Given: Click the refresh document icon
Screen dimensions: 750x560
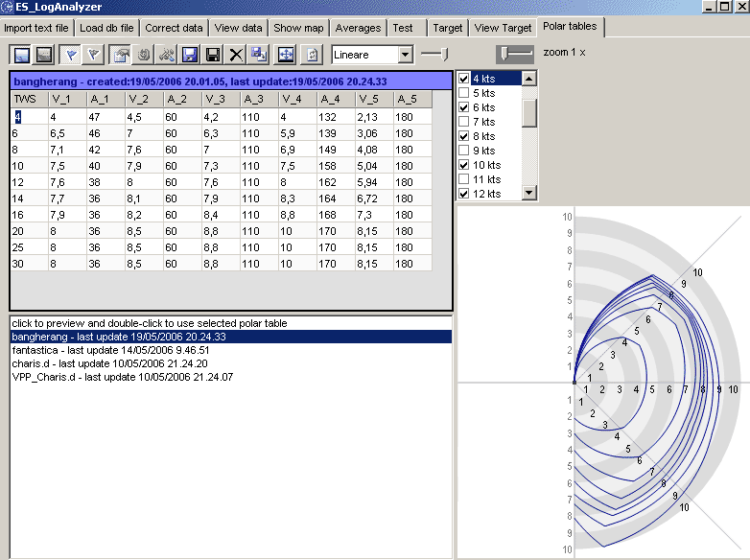Looking at the screenshot, I should click(x=312, y=55).
